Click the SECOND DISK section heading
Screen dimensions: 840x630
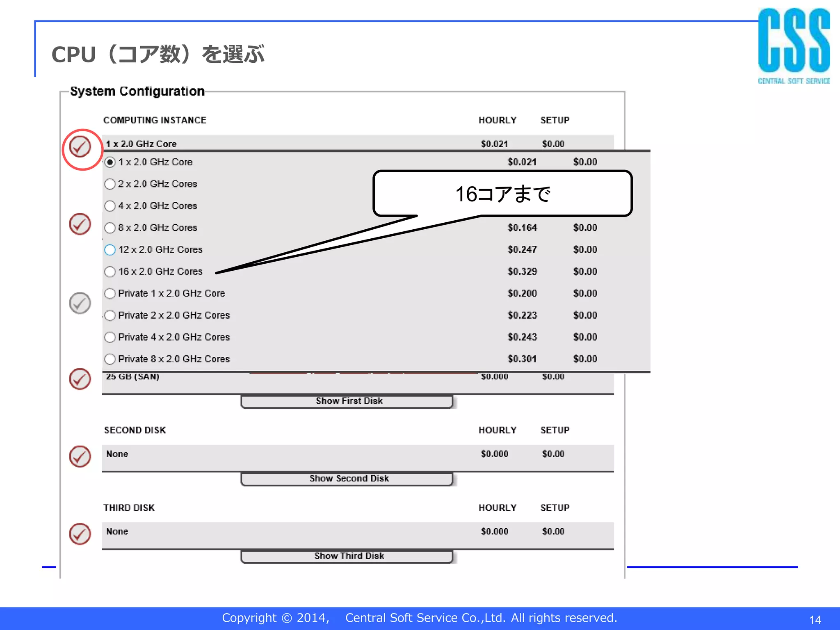[x=135, y=430]
